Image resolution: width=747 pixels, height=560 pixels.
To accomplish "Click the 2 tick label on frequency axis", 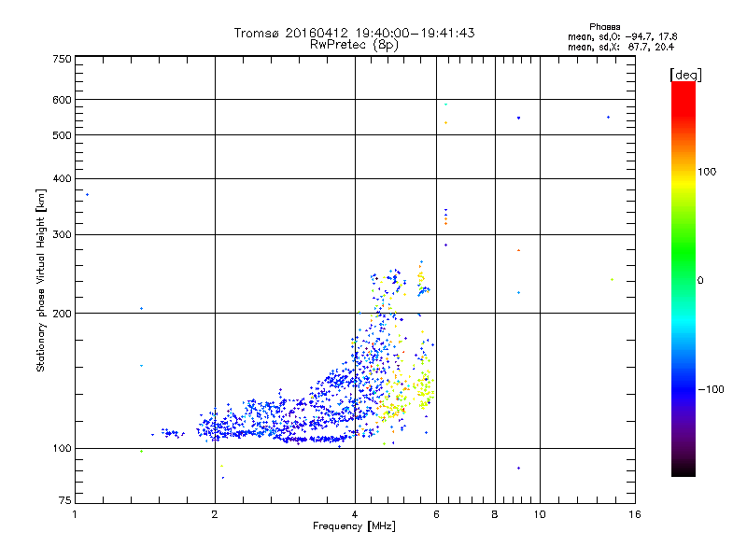I will 215,514.
